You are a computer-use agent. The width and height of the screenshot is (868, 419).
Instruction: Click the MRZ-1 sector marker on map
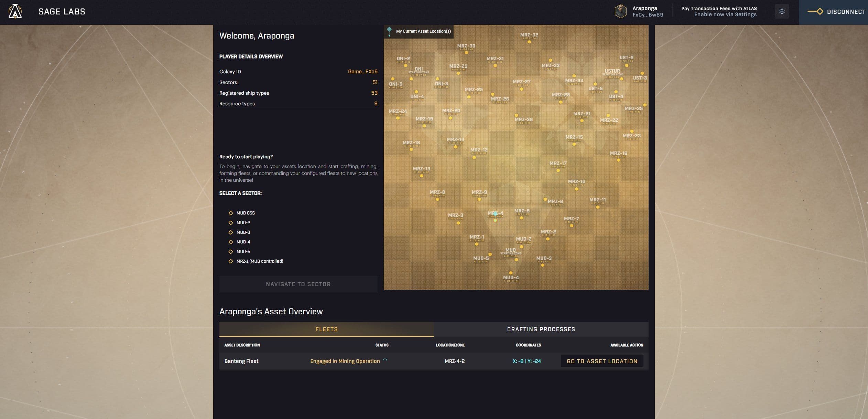click(x=477, y=244)
